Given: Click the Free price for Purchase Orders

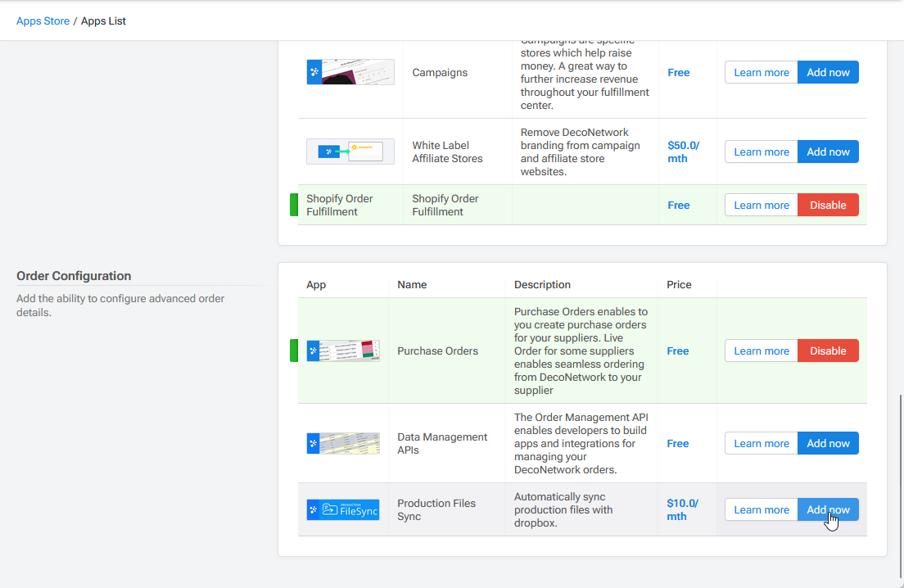Looking at the screenshot, I should click(x=677, y=351).
